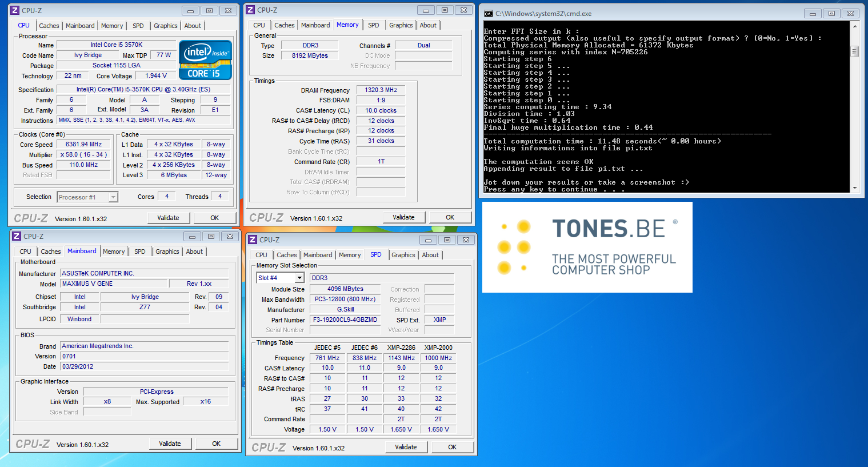The width and height of the screenshot is (868, 467).
Task: Click the Intel Core i5 logo badge
Action: pyautogui.click(x=205, y=59)
